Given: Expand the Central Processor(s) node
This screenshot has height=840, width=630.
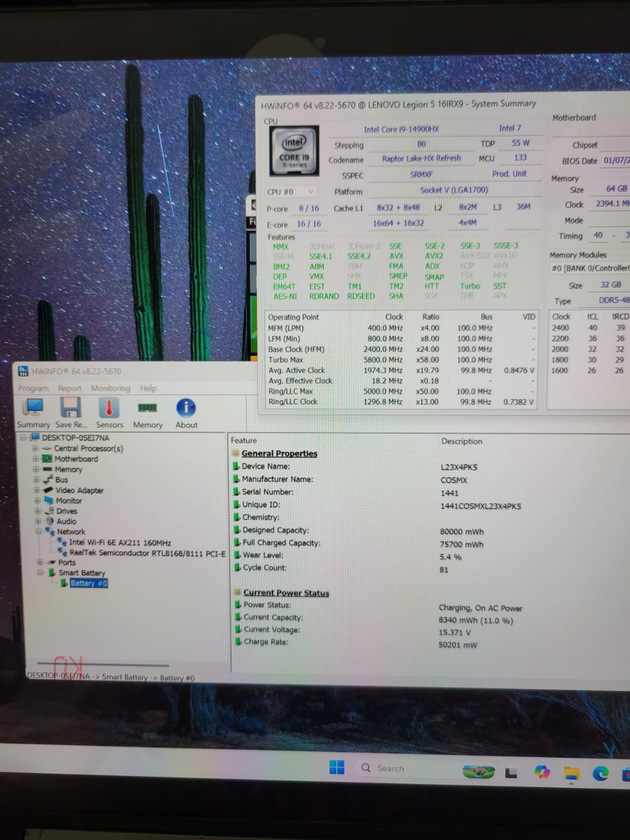Looking at the screenshot, I should click(x=35, y=448).
